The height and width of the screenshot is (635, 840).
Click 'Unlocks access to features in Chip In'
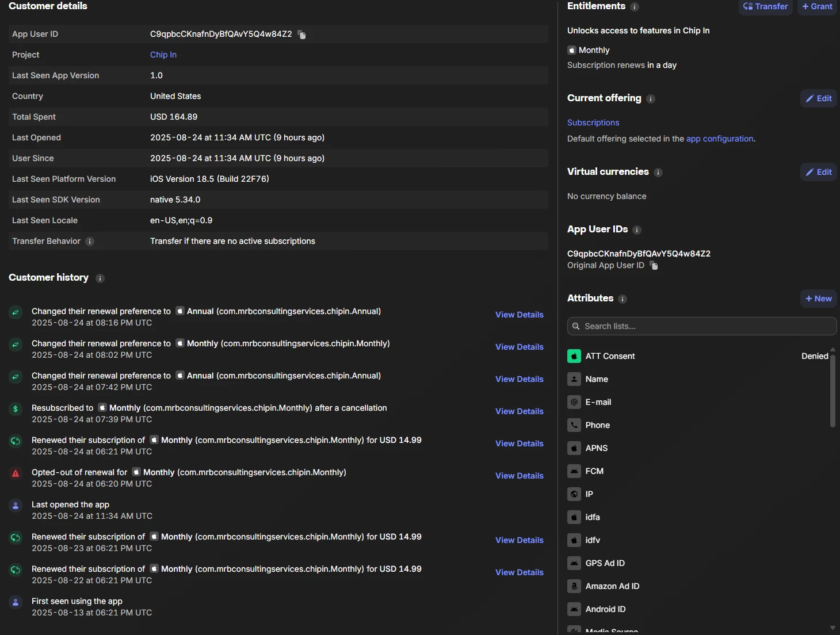pos(639,30)
